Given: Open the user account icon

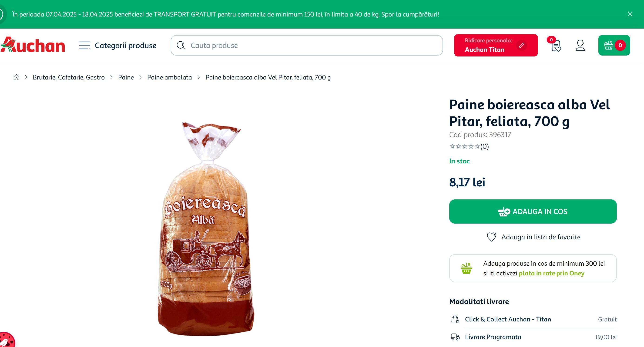Looking at the screenshot, I should pyautogui.click(x=580, y=46).
